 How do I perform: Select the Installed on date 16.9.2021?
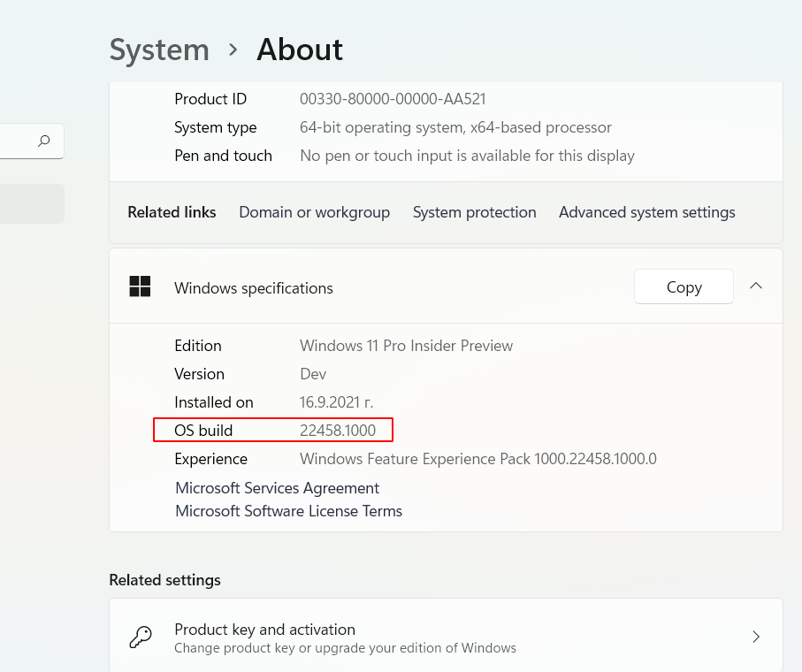point(337,402)
